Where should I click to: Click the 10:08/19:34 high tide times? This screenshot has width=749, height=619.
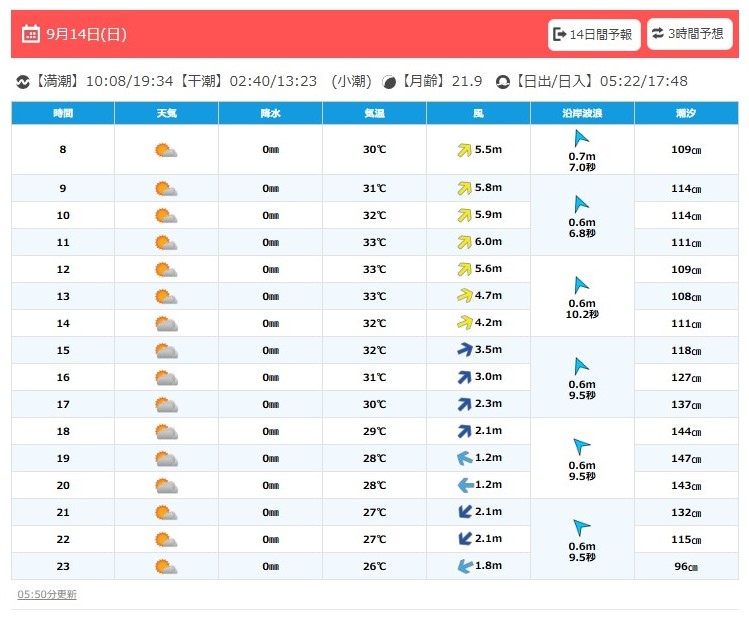pyautogui.click(x=129, y=81)
